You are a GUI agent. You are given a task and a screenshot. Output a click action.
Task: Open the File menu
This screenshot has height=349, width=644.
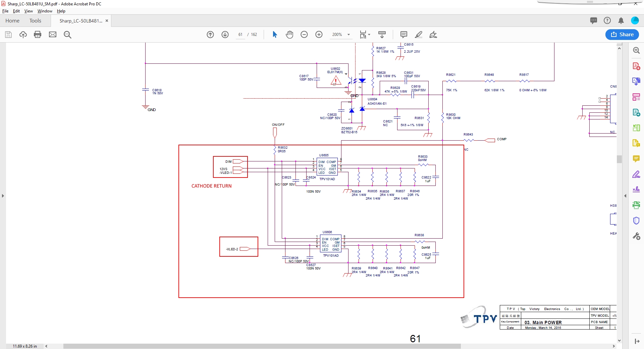tap(5, 11)
